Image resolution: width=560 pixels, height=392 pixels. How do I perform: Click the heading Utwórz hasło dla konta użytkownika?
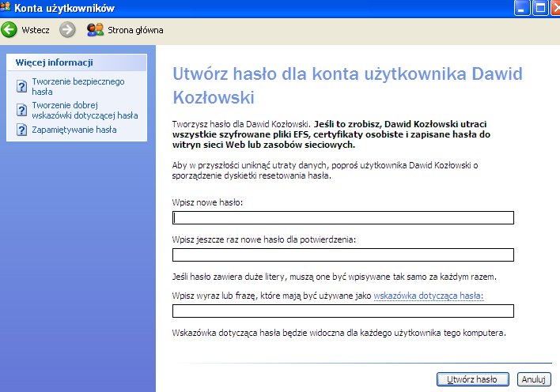(347, 85)
